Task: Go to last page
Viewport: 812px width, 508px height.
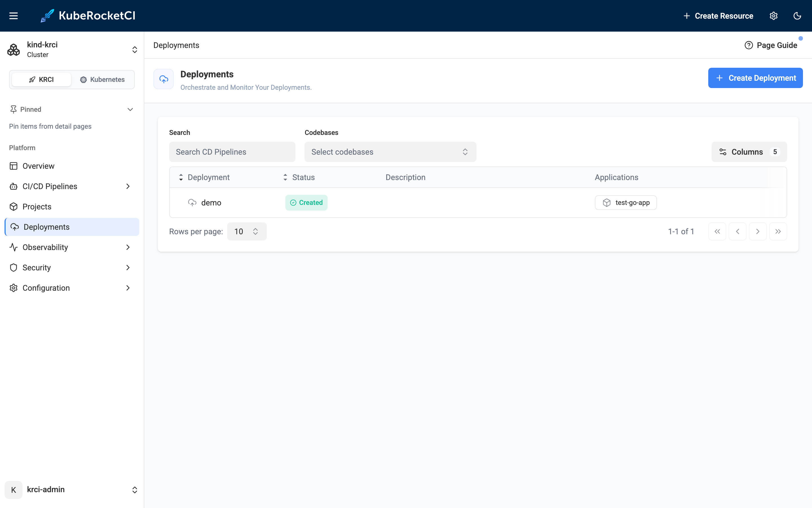Action: [778, 231]
